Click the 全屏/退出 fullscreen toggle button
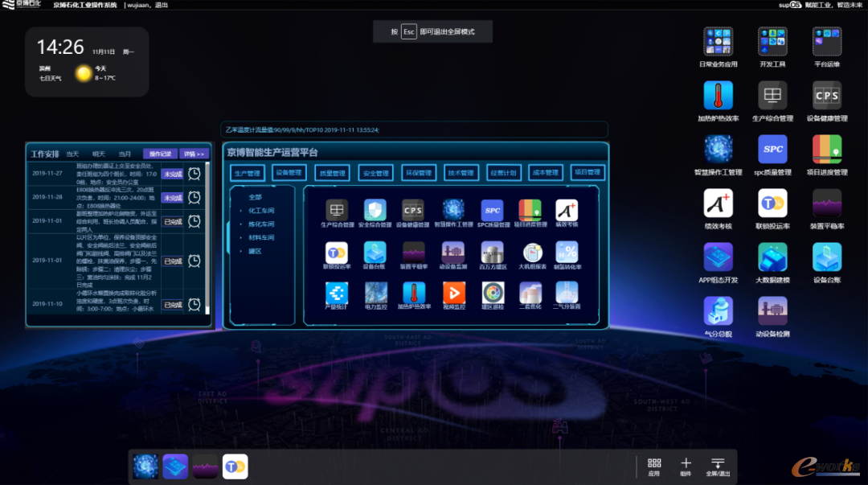This screenshot has width=868, height=485. click(718, 467)
